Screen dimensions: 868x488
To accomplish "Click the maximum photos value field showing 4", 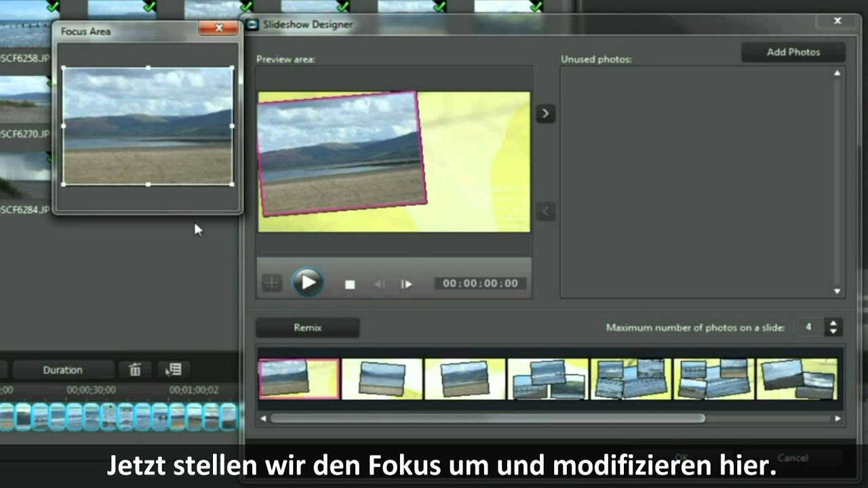I will (808, 327).
